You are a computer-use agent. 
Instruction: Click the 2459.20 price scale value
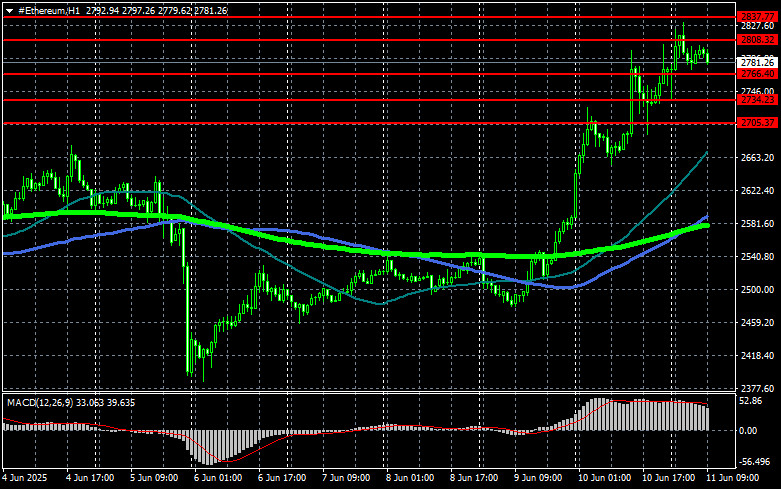757,323
